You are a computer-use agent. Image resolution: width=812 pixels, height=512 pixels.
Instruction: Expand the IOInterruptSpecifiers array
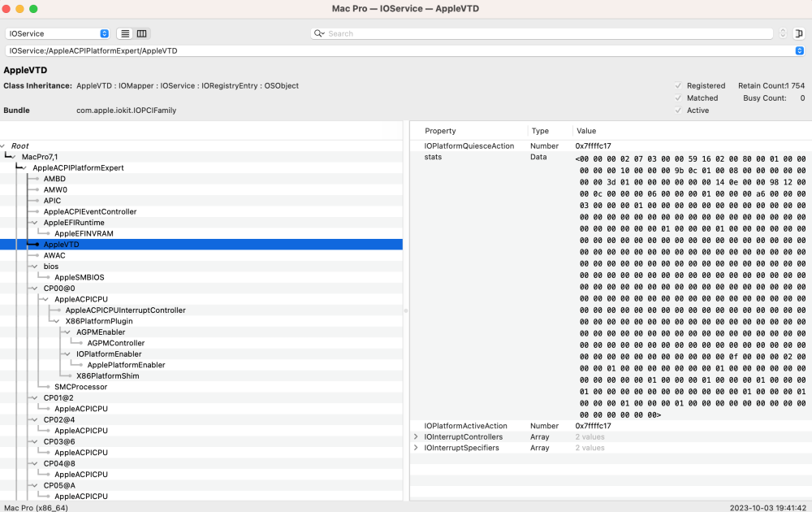coord(416,448)
